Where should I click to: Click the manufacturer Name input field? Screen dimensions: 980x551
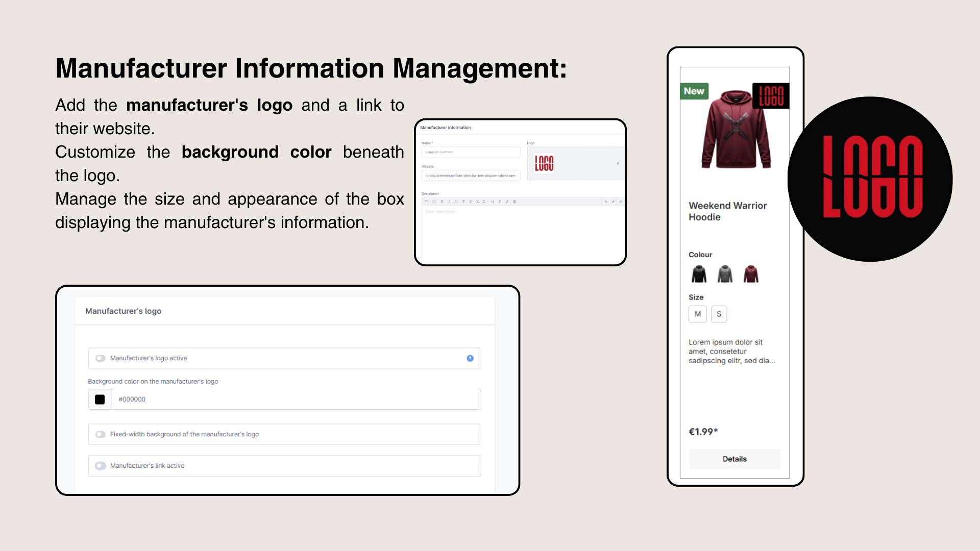(x=471, y=152)
